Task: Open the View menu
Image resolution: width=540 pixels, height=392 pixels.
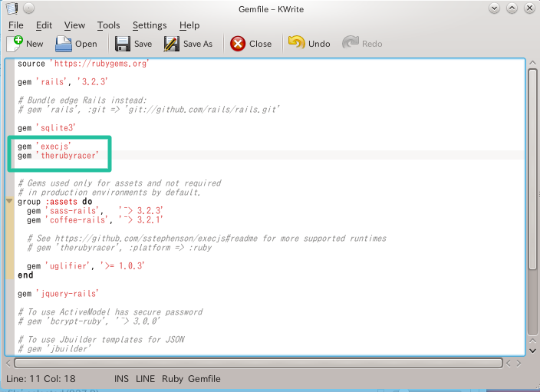Action: coord(74,25)
